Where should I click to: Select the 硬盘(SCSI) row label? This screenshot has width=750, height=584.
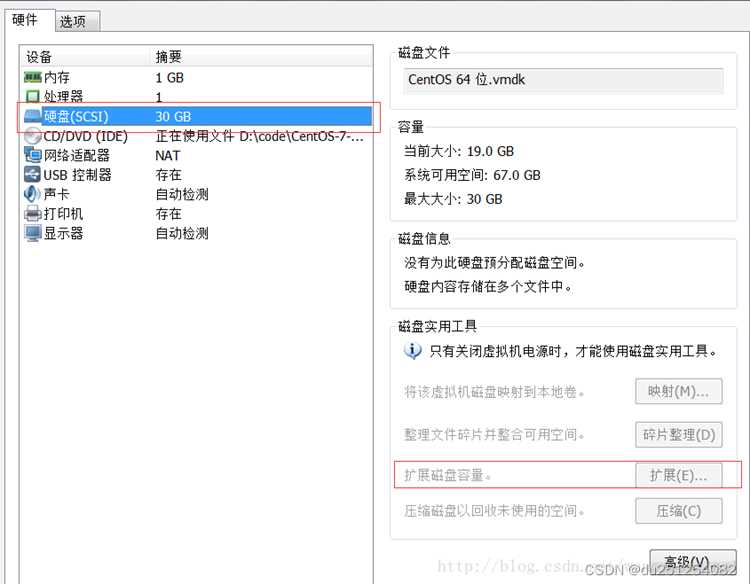pos(76,116)
